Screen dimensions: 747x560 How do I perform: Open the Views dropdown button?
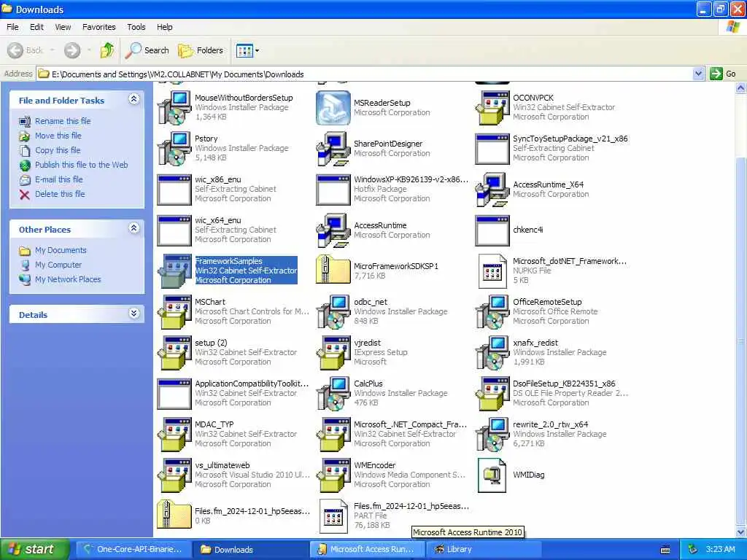pyautogui.click(x=248, y=50)
